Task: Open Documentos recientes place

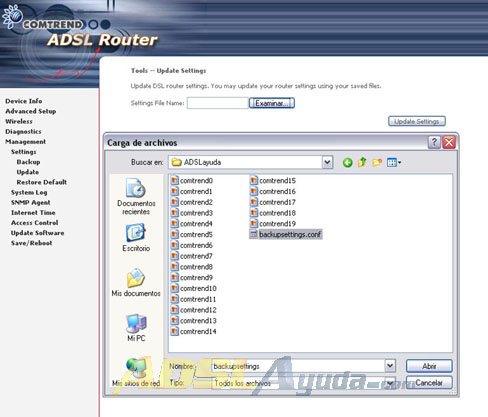Action: [x=136, y=197]
